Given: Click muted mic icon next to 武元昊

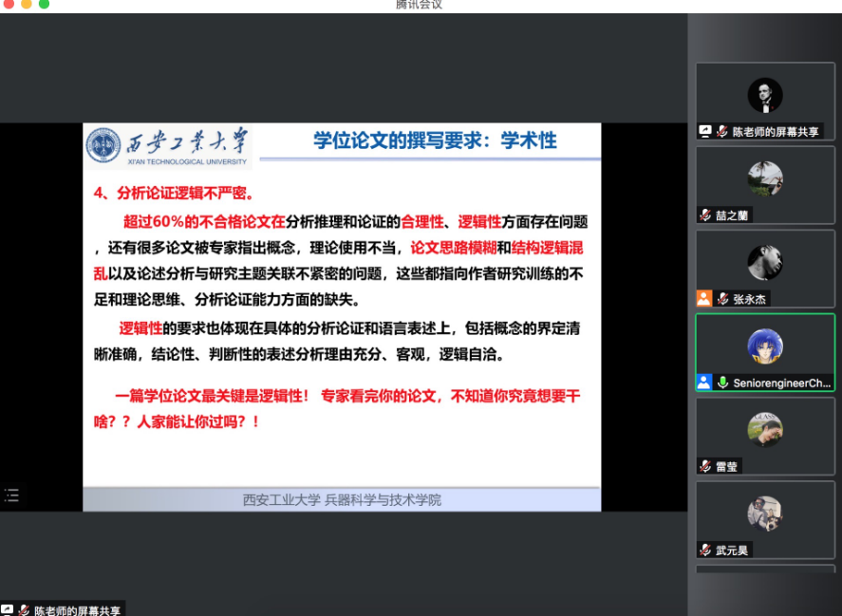Looking at the screenshot, I should [705, 550].
